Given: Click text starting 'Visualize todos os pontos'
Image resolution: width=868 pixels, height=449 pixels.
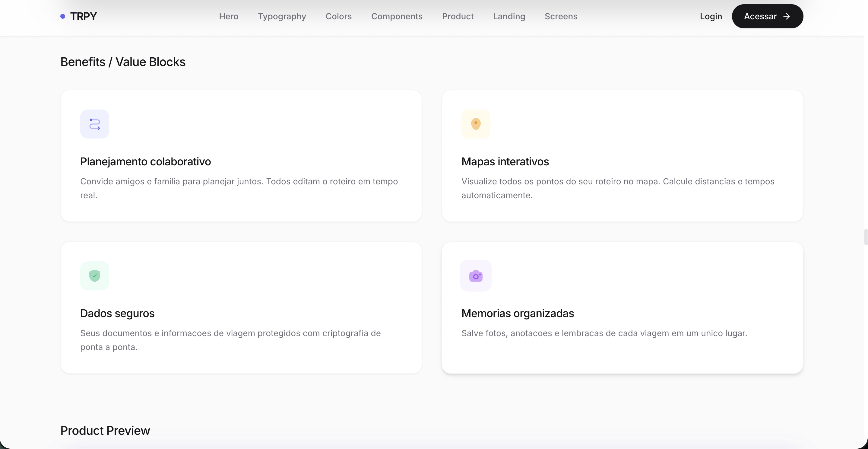Looking at the screenshot, I should [618, 188].
